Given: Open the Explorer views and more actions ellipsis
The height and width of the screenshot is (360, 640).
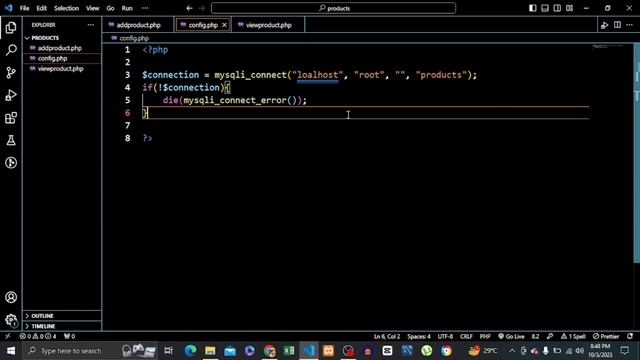Looking at the screenshot, I should tap(91, 25).
